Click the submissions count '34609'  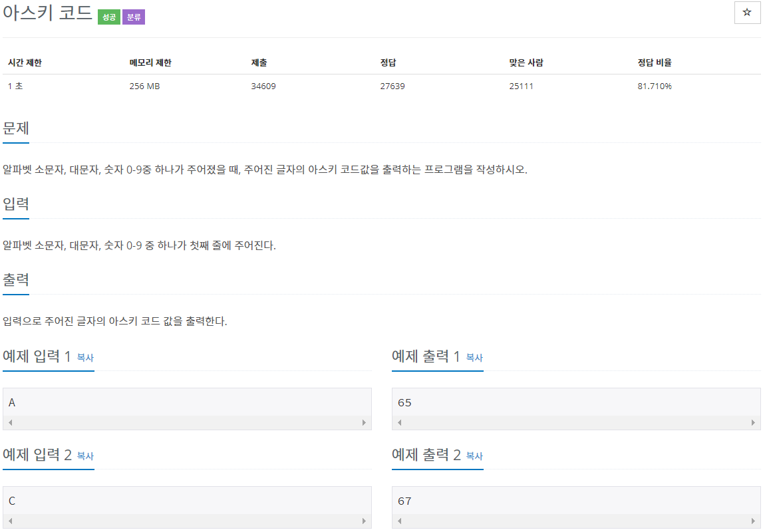[263, 86]
